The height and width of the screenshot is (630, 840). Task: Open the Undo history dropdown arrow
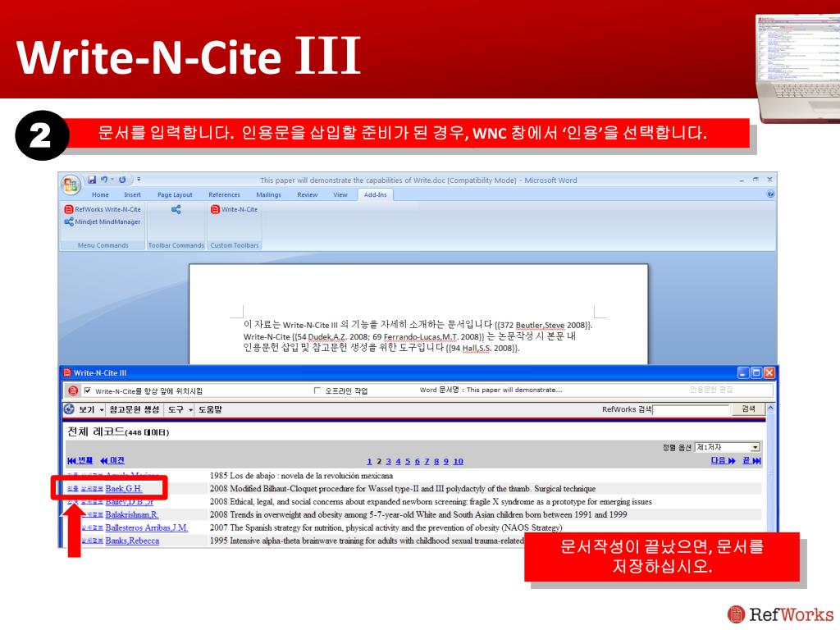(112, 180)
